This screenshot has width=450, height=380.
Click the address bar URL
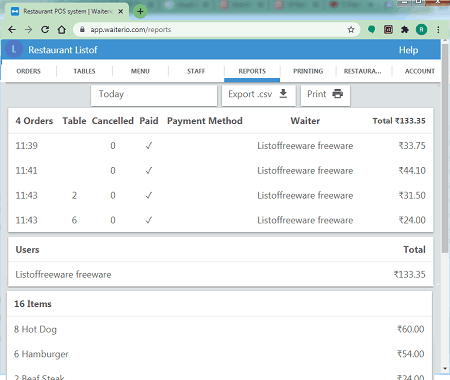tap(131, 30)
